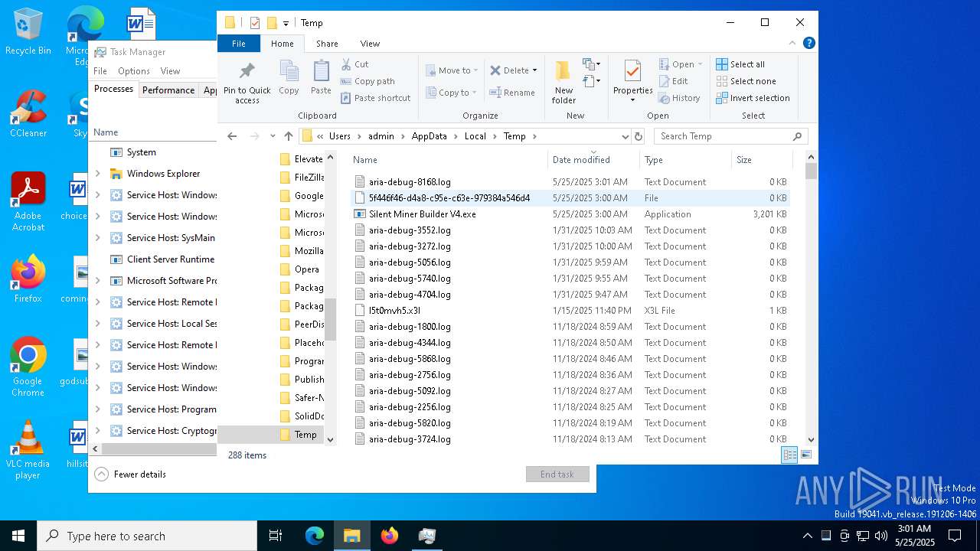Screen dimensions: 980x551
Task: Open Google Chrome desktop shortcut
Action: tap(28, 367)
